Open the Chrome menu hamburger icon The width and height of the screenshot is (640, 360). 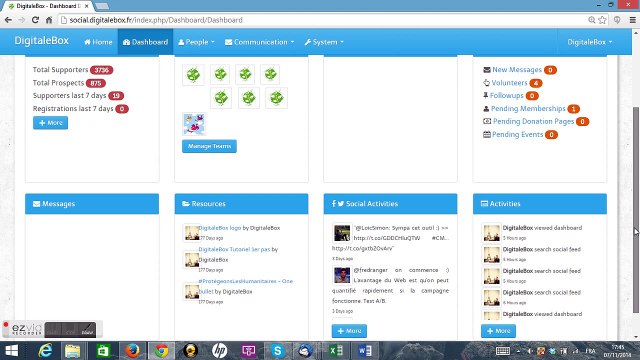[x=633, y=20]
